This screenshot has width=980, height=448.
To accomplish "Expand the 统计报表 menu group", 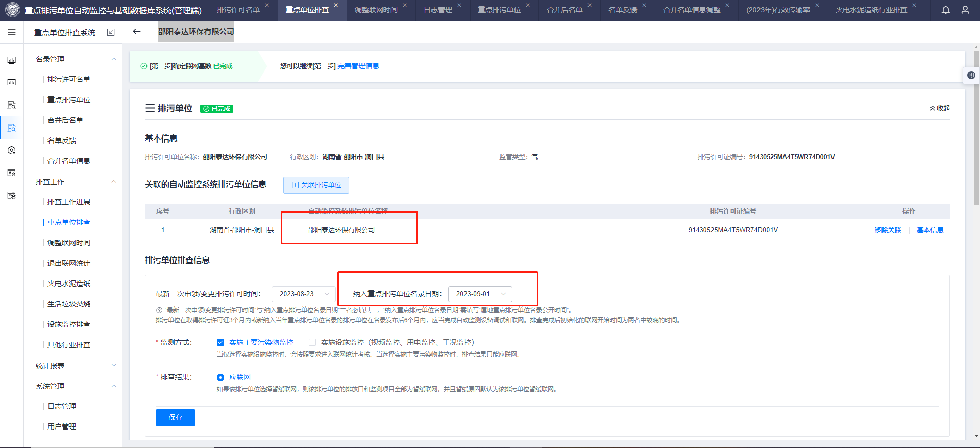I will (x=114, y=365).
